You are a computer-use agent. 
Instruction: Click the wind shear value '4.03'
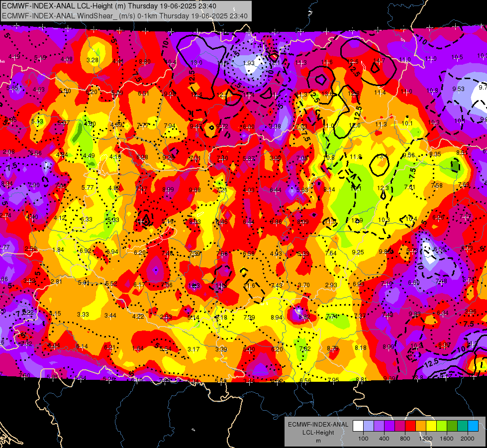[x=248, y=190]
